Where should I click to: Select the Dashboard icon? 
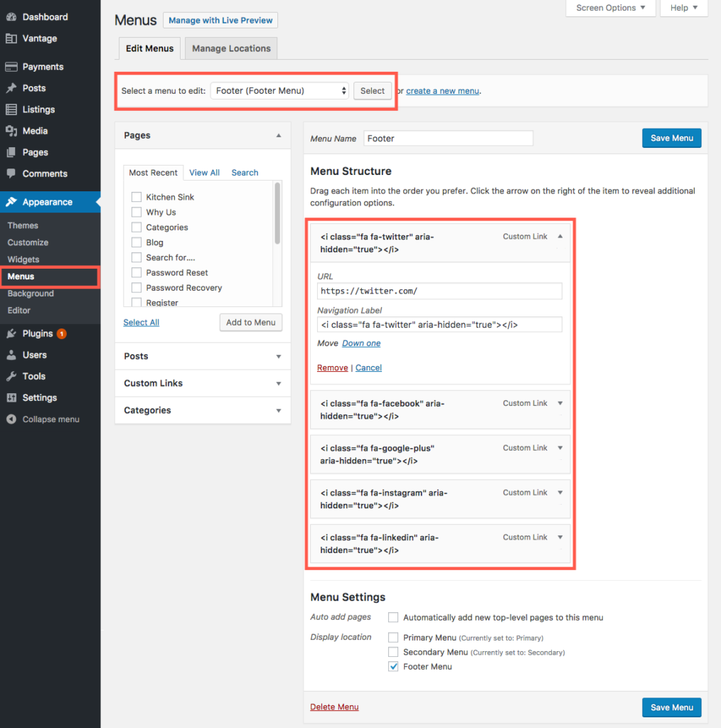pos(12,16)
